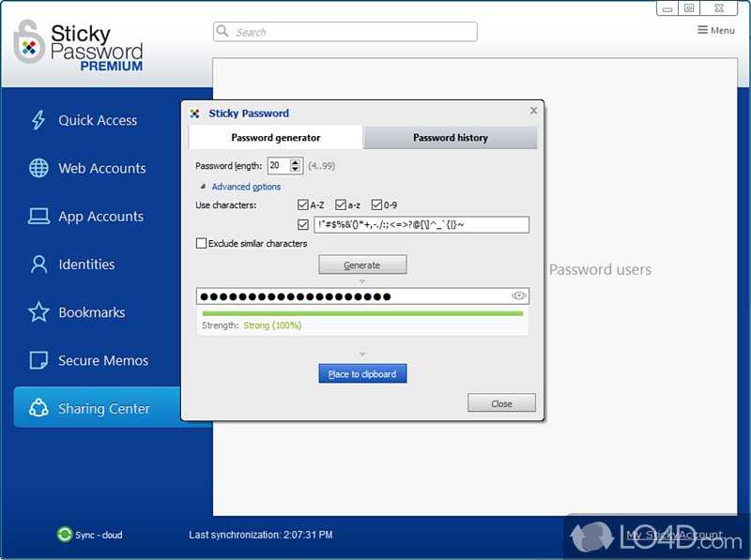Open Web Accounts in the sidebar
751x560 pixels.
[102, 168]
